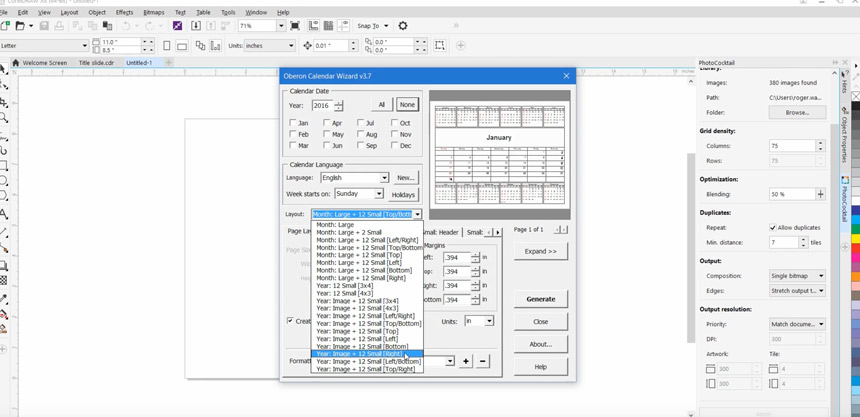Select Landscape page orientation icon
The height and width of the screenshot is (417, 860).
pos(182,46)
